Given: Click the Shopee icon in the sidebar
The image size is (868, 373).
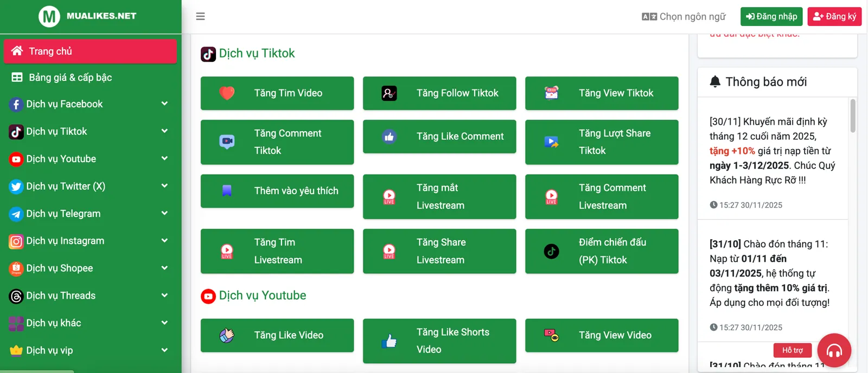Looking at the screenshot, I should point(16,268).
